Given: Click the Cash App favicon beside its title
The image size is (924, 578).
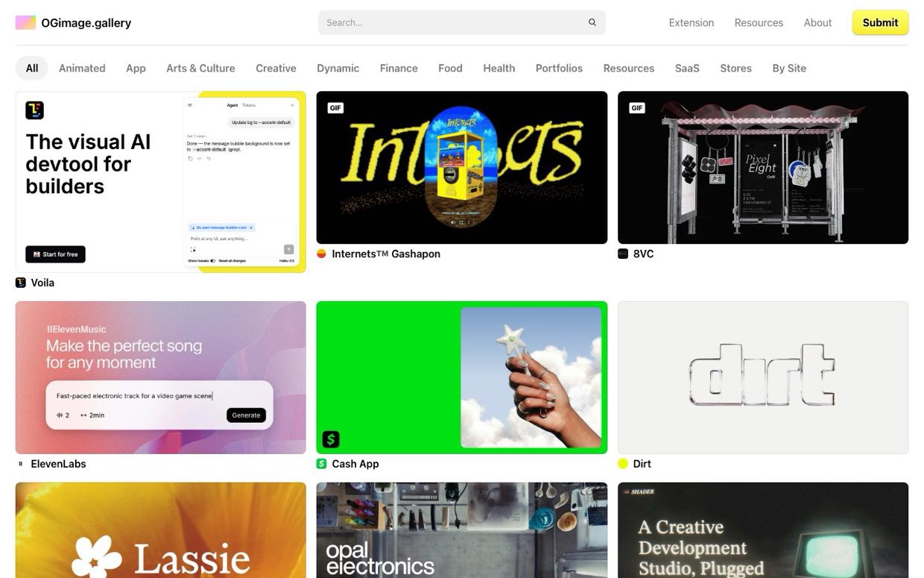Looking at the screenshot, I should pyautogui.click(x=322, y=464).
